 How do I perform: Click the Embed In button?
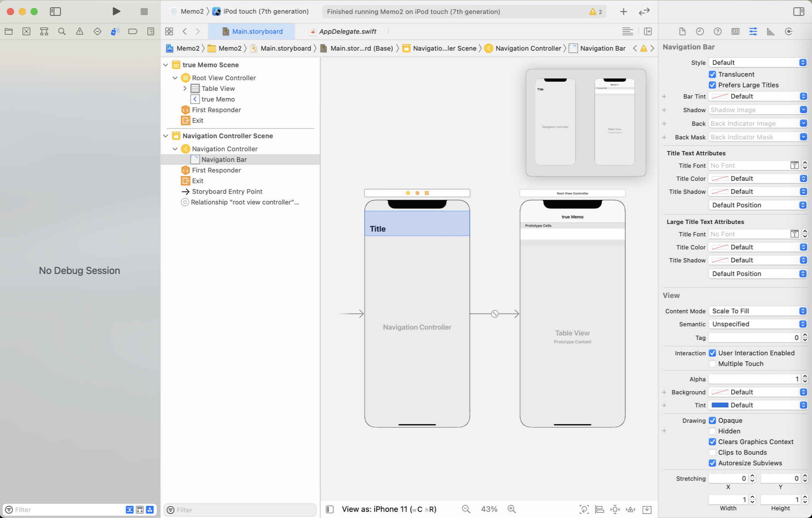point(647,509)
